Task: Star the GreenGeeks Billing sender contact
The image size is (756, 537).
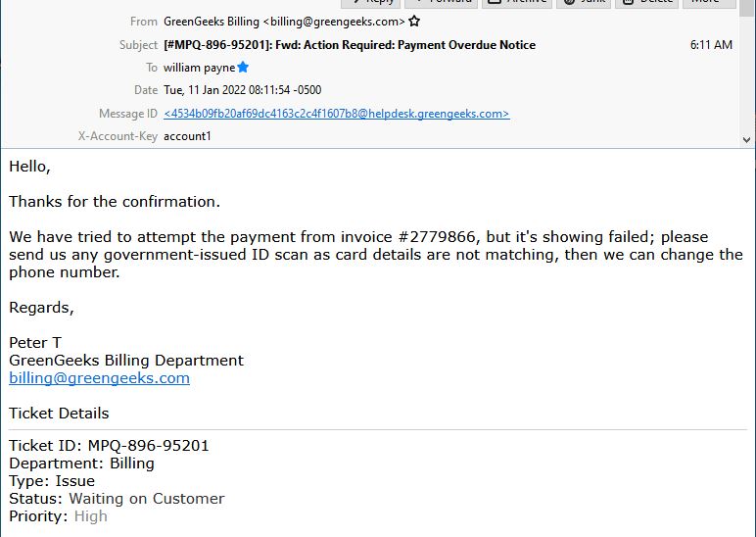Action: (414, 22)
